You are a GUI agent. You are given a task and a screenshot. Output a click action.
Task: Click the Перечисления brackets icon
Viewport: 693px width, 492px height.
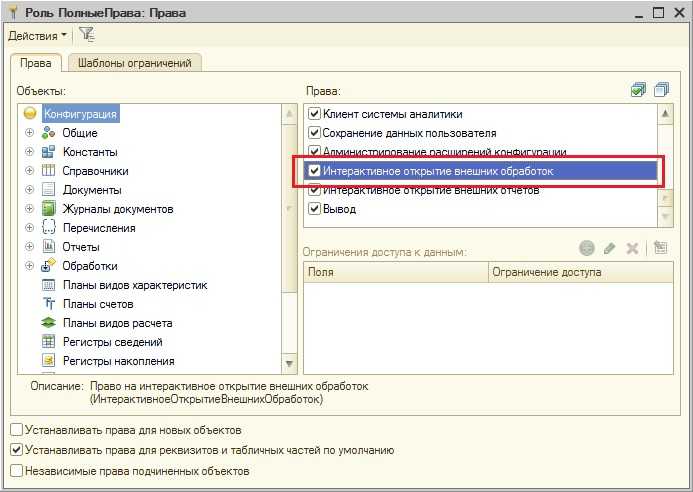click(48, 227)
